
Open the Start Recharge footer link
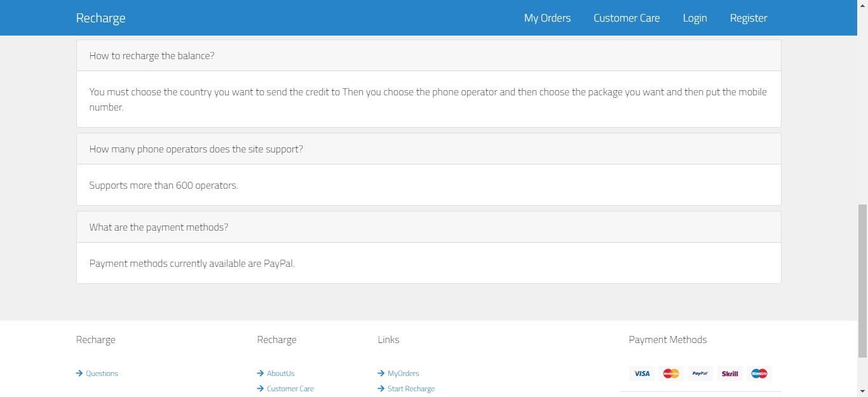pyautogui.click(x=410, y=389)
